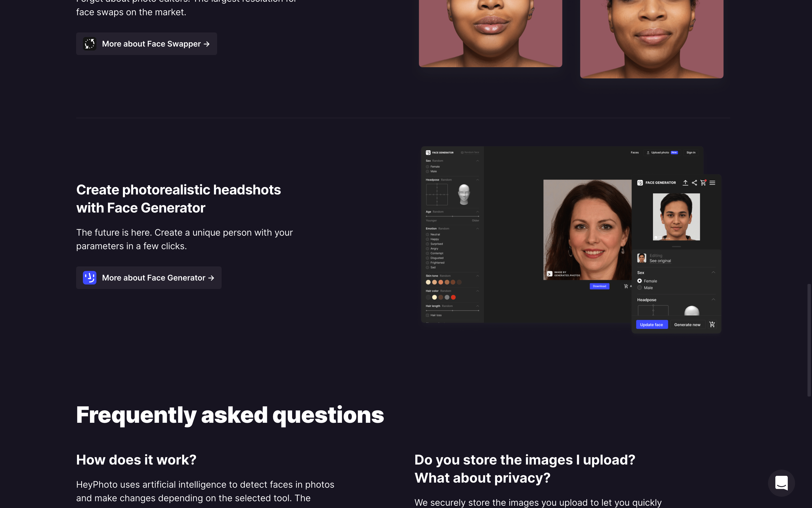Pick the black hair color swatch

click(x=428, y=297)
